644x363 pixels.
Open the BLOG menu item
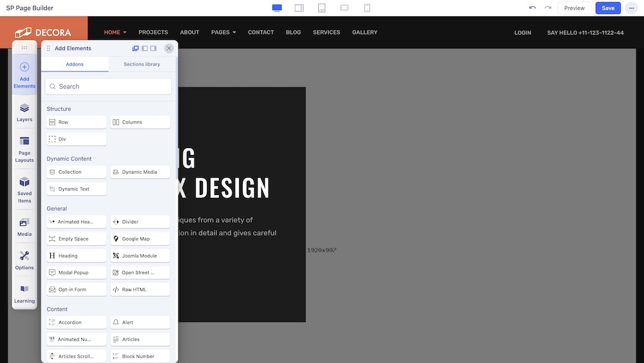click(x=293, y=32)
